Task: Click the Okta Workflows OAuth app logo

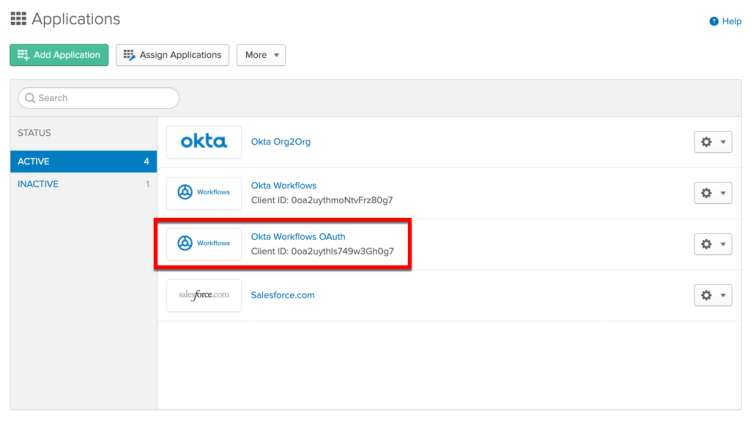Action: point(203,243)
